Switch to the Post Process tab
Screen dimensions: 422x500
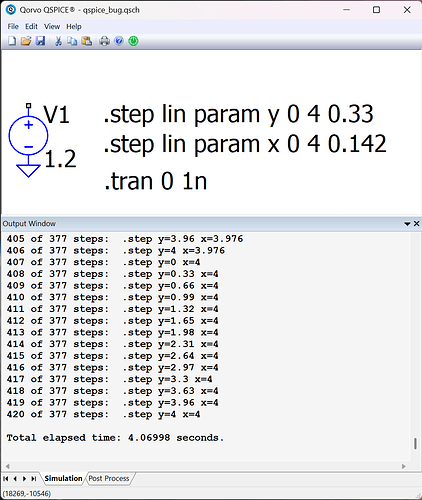tap(109, 478)
